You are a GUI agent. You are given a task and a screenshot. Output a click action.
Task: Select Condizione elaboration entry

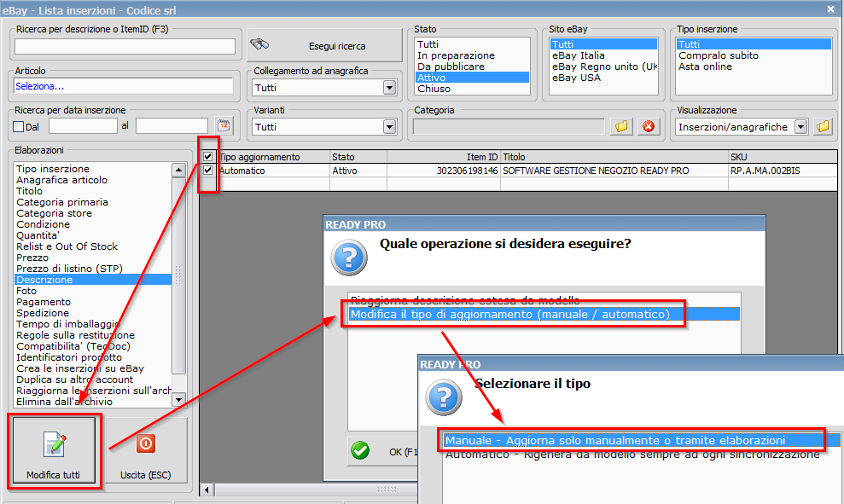point(92,224)
